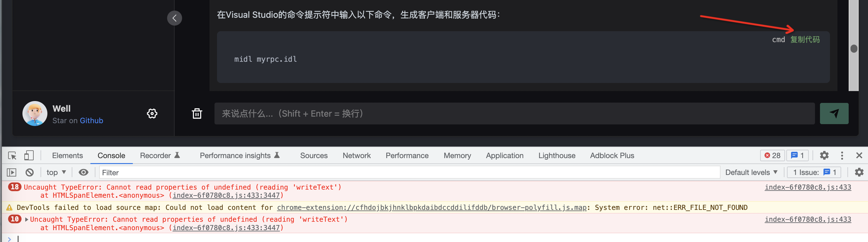Close the DevTools panel

click(859, 155)
